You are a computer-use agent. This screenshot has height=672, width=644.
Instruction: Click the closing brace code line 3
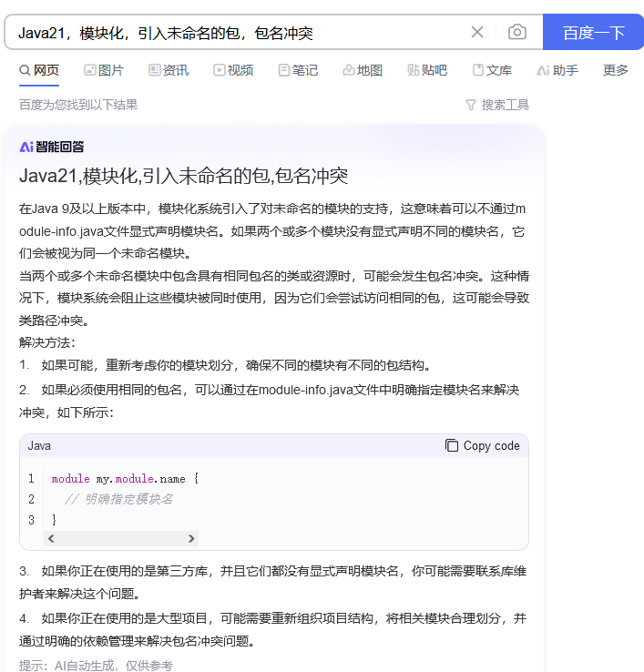point(54,520)
